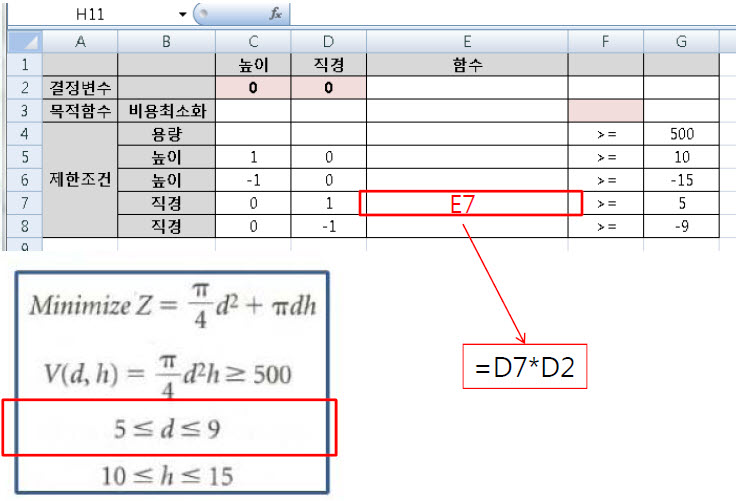Select row 1 header
This screenshot has width=739, height=501.
pos(25,65)
